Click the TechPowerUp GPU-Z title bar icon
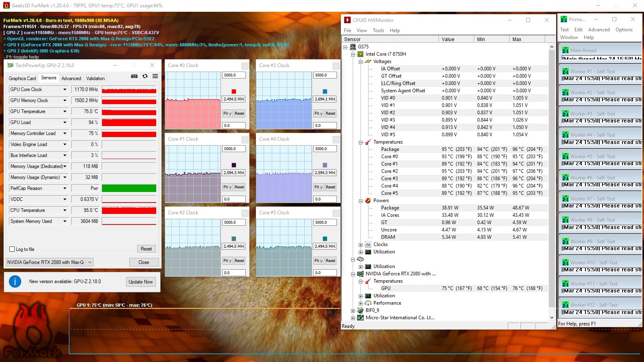This screenshot has height=362, width=644. click(x=11, y=65)
